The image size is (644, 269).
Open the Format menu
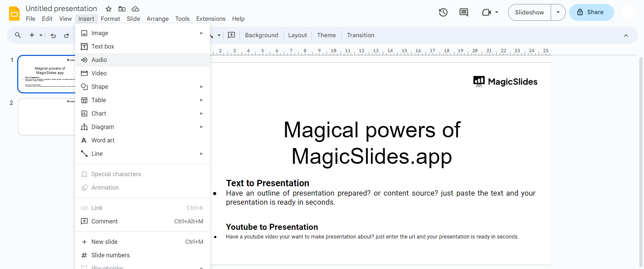click(x=110, y=19)
